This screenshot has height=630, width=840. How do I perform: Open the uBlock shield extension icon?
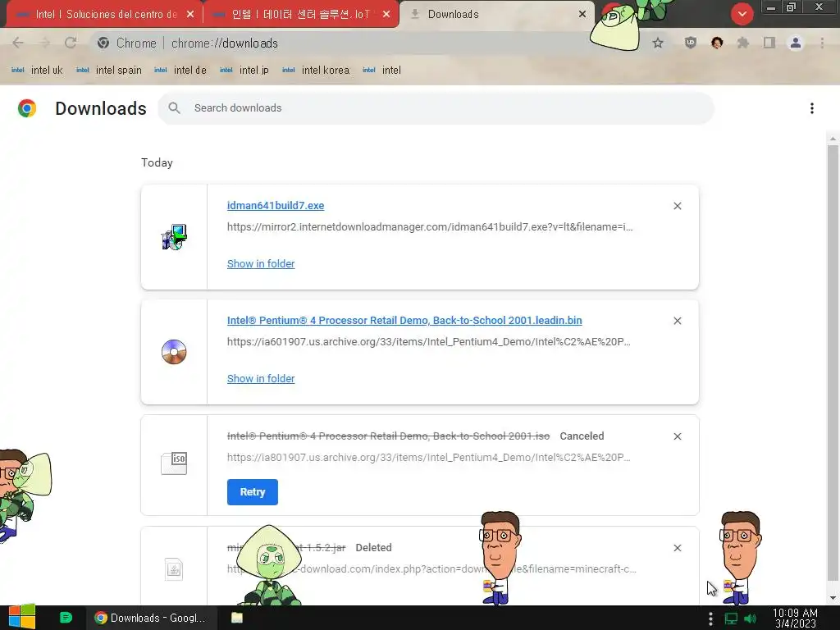[691, 43]
